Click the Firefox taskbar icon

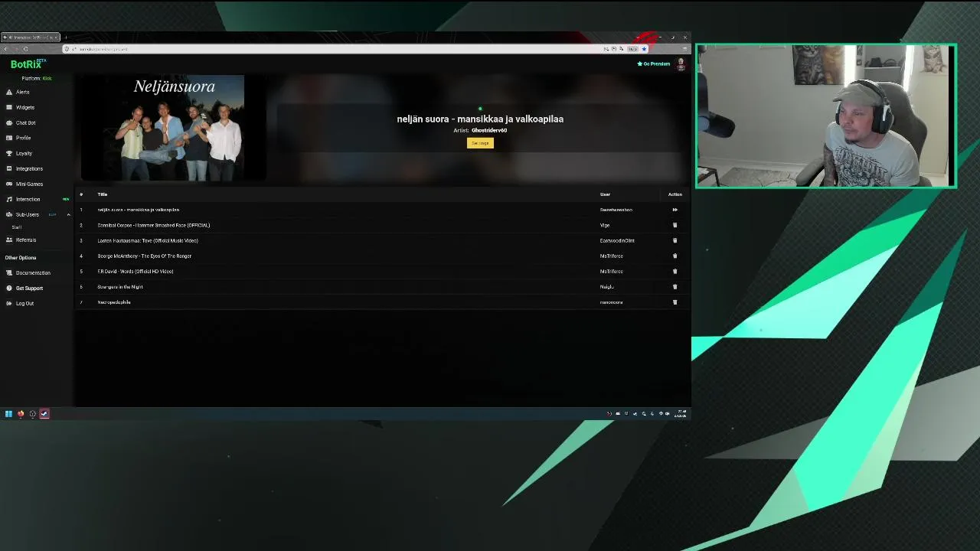(21, 414)
